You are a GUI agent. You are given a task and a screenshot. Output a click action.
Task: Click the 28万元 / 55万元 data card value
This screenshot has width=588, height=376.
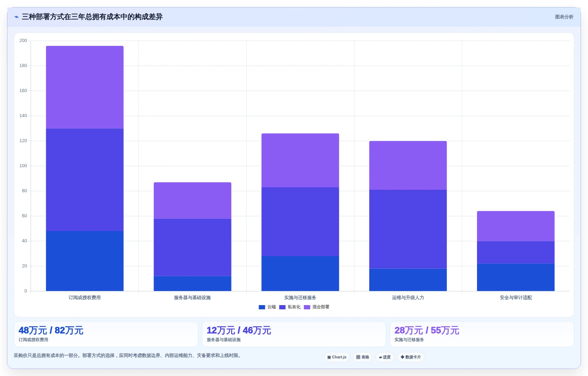[427, 330]
